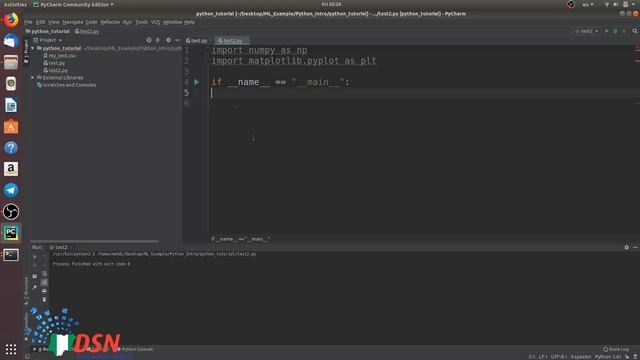Click test2.py breadcrumb in navigation bar
The height and width of the screenshot is (360, 640).
click(x=87, y=31)
